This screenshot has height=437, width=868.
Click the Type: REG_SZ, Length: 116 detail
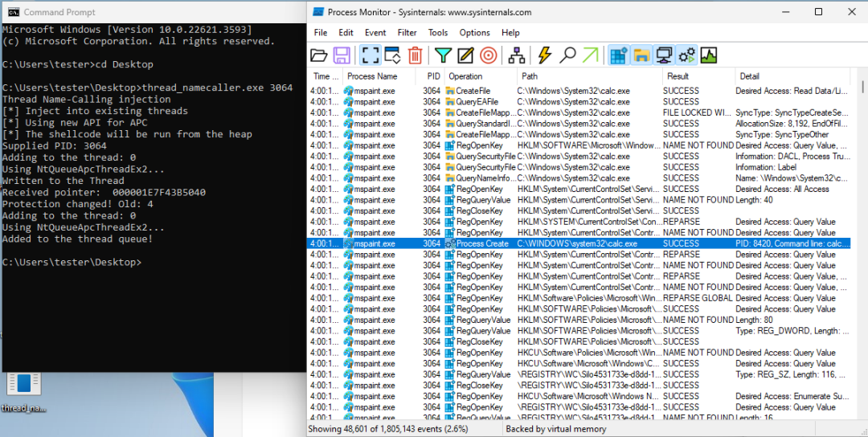pos(792,374)
